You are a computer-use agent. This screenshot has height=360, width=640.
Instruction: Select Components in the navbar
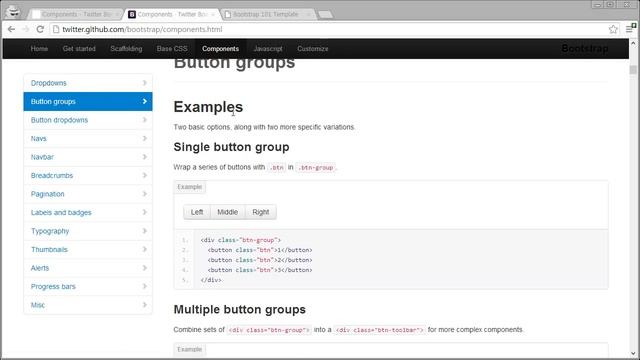coord(220,49)
